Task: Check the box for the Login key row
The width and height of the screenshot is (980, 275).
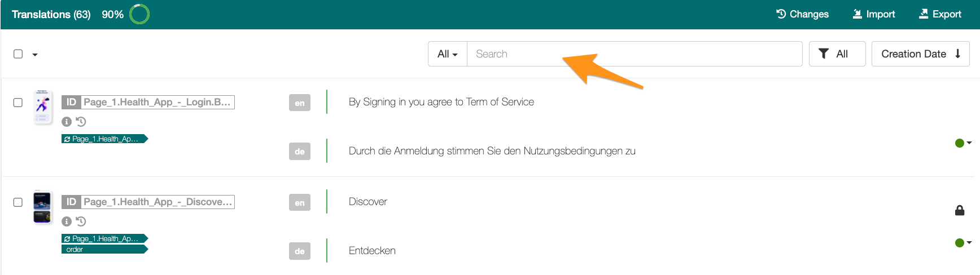Action: coord(18,103)
